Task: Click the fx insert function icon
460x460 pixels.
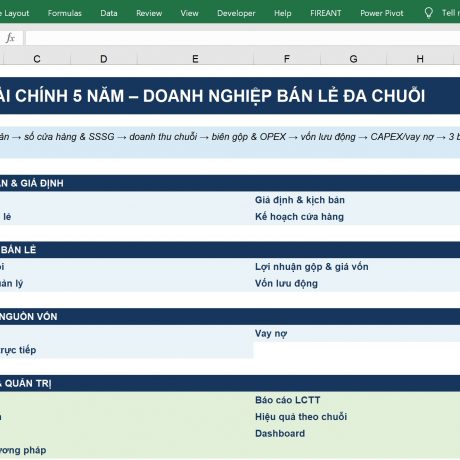Action: pyautogui.click(x=10, y=38)
